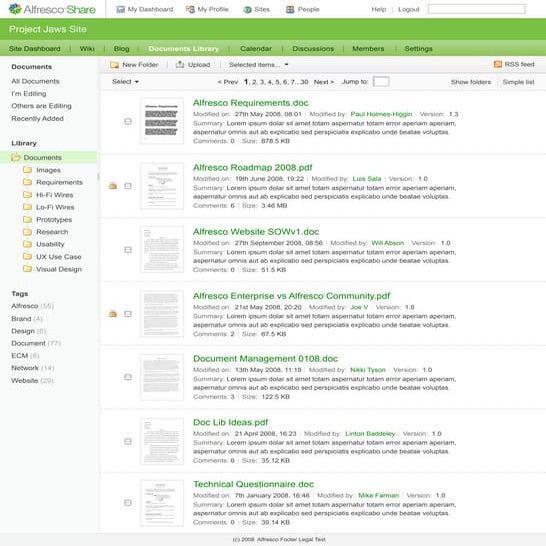Click the status icon beside Alfresco Roadmap 2008.pdf

tap(113, 186)
